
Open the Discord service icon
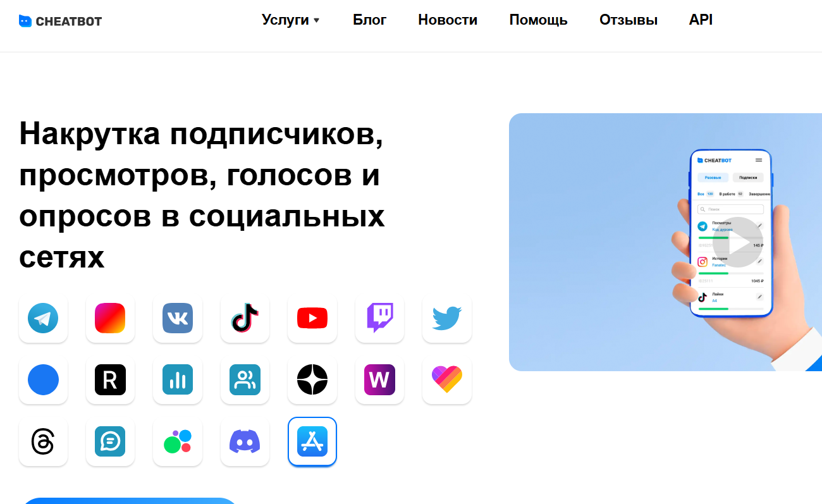point(245,441)
